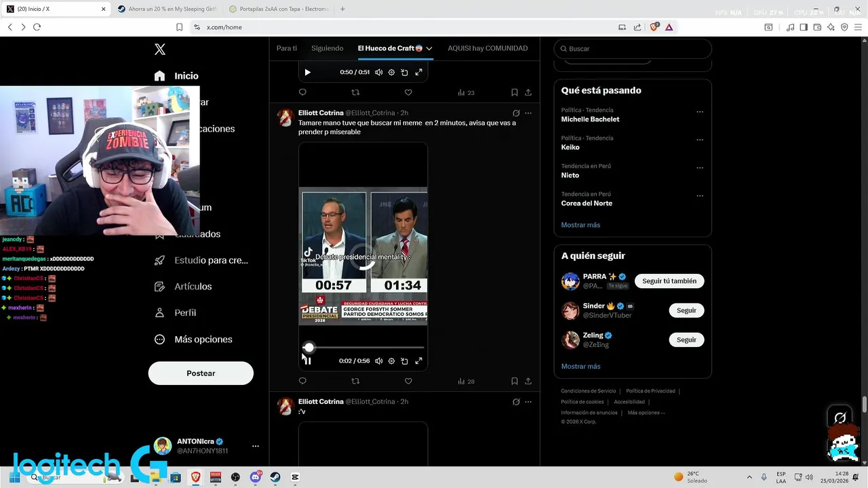This screenshot has width=868, height=488.
Task: Expand El Hueco de Craft dropdown chevron
Action: [x=429, y=49]
